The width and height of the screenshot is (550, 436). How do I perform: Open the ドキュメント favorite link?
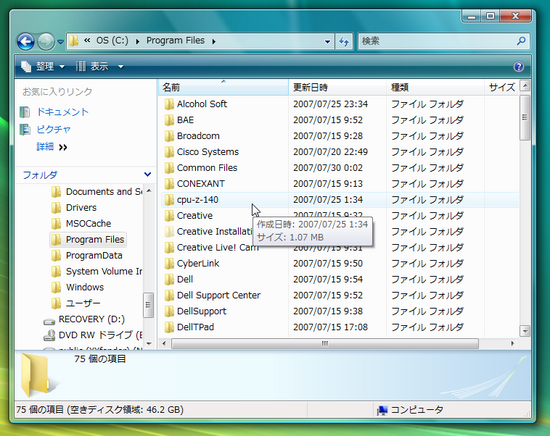click(62, 112)
